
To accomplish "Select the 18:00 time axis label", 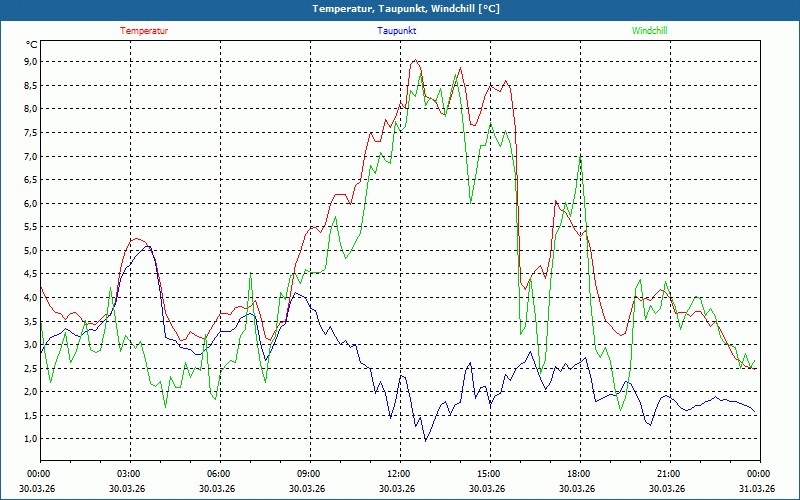I will [578, 474].
